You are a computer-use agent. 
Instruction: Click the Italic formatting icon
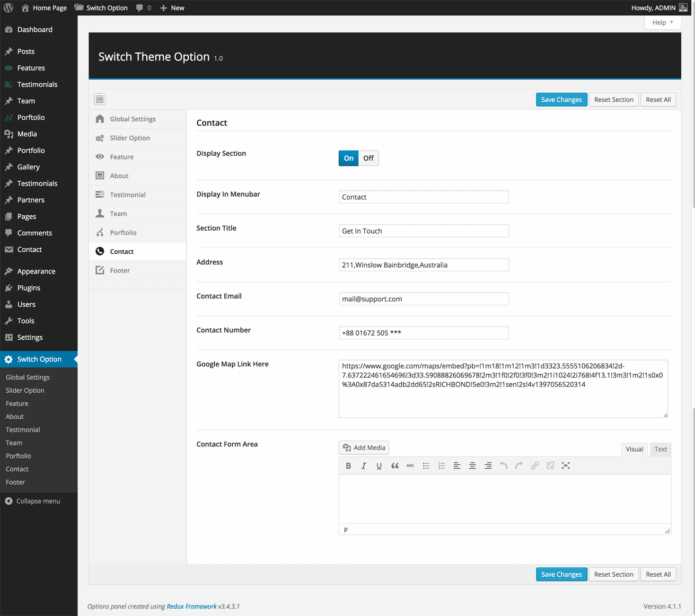pos(364,465)
